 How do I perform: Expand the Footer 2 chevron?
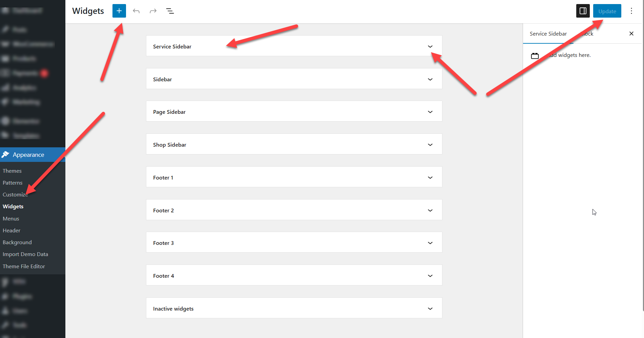(430, 210)
